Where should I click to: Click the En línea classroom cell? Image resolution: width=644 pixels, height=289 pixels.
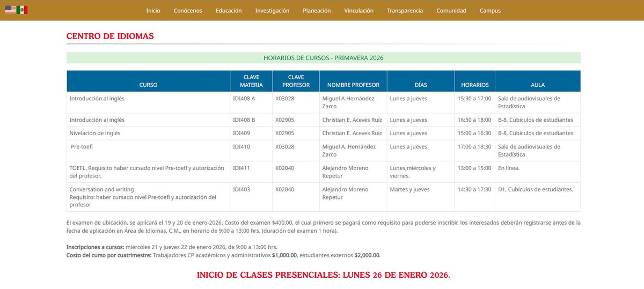(x=538, y=172)
